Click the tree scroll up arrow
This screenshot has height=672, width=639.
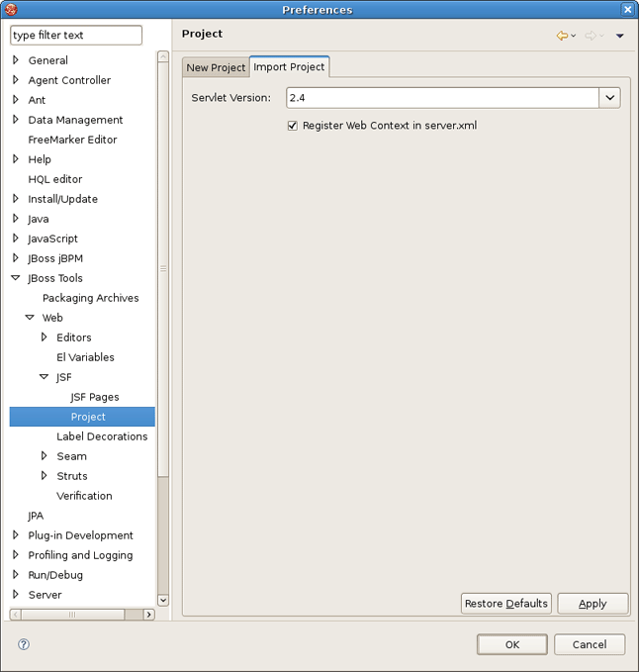pos(163,56)
